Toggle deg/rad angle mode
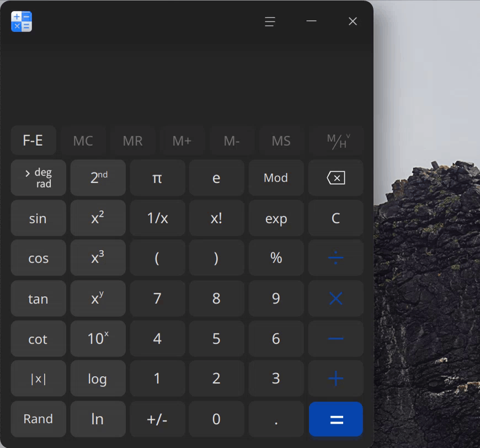480x448 pixels. coord(38,178)
